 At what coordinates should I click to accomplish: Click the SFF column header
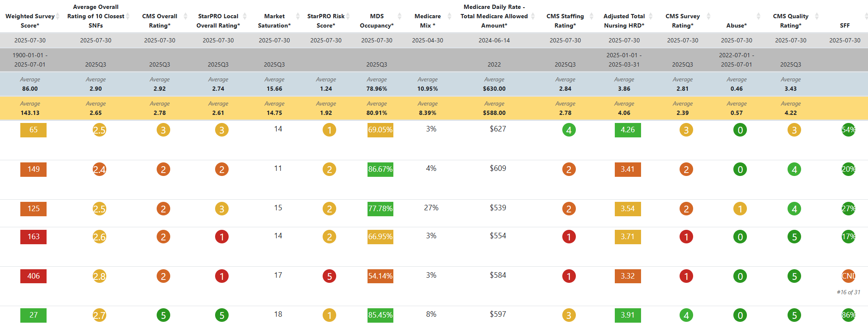click(844, 25)
